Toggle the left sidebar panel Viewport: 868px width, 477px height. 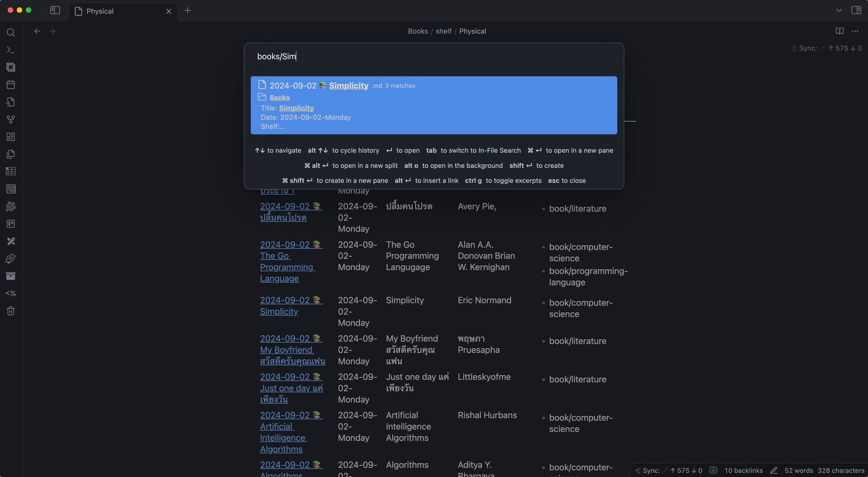click(x=55, y=10)
